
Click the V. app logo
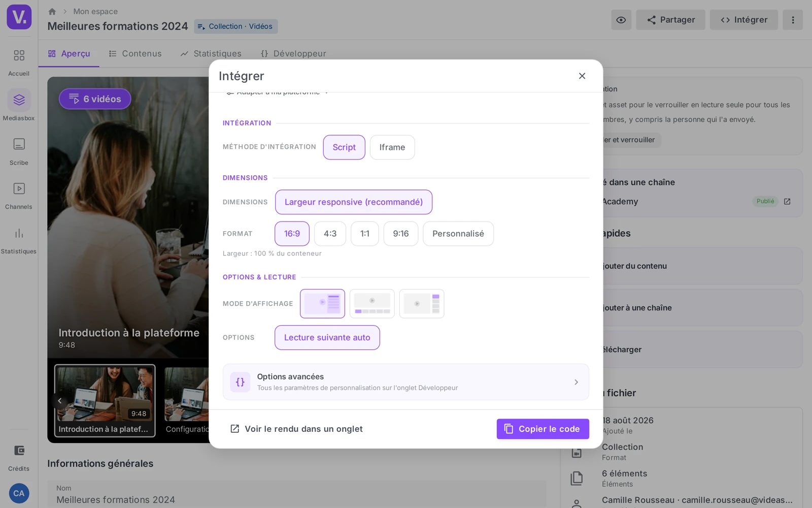click(19, 17)
